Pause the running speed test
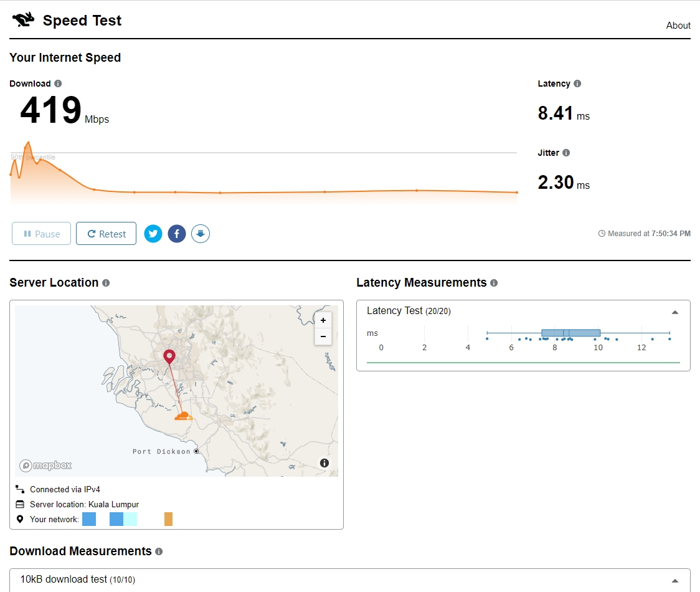Viewport: 700px width, 592px height. pos(41,234)
